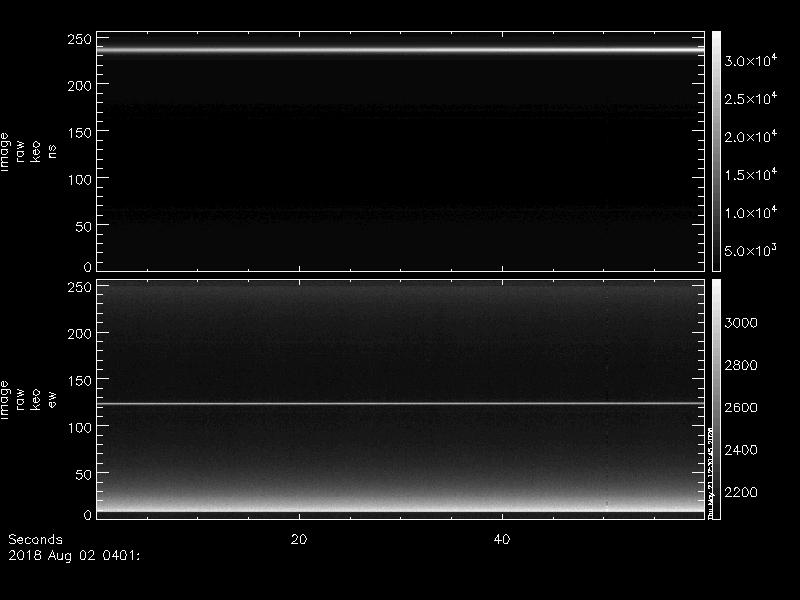
Task: Click the '2.0×10⁴' colorbar label
Action: pyautogui.click(x=751, y=136)
